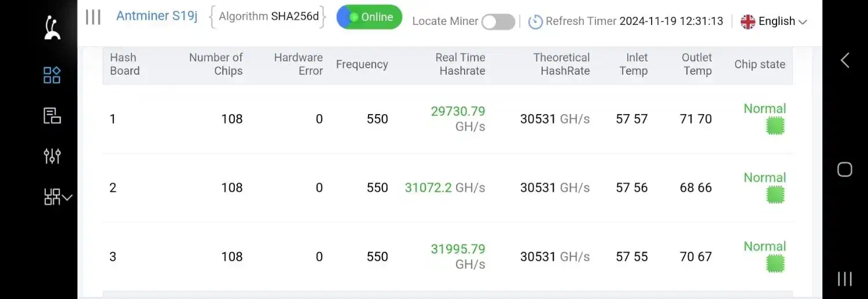Open the settings sliders icon in sidebar
This screenshot has width=868, height=299.
[52, 156]
